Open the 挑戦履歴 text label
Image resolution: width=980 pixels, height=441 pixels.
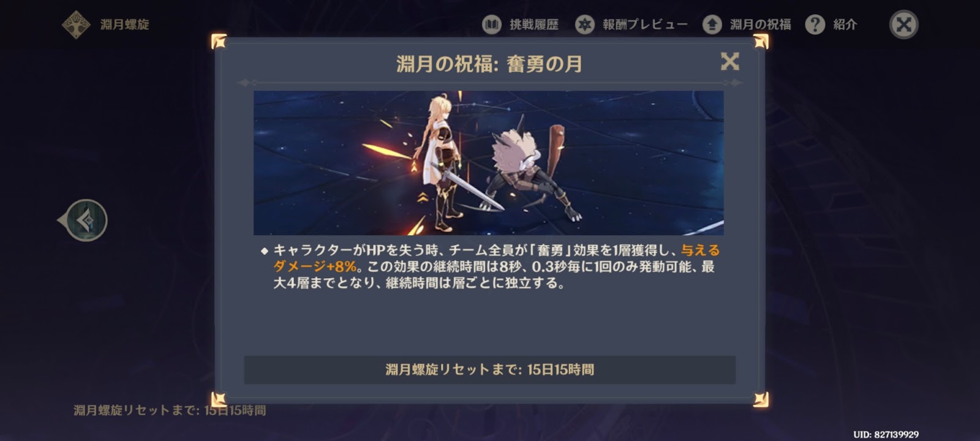pyautogui.click(x=534, y=24)
